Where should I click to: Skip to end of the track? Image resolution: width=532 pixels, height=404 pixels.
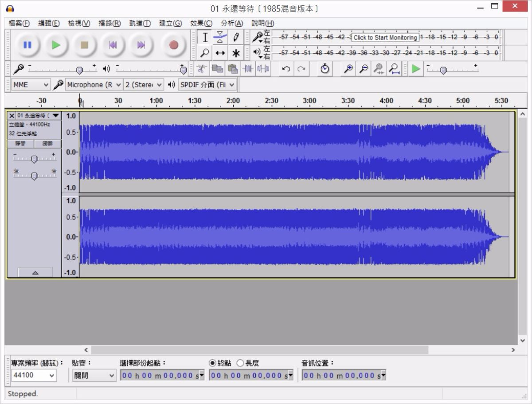coord(141,45)
